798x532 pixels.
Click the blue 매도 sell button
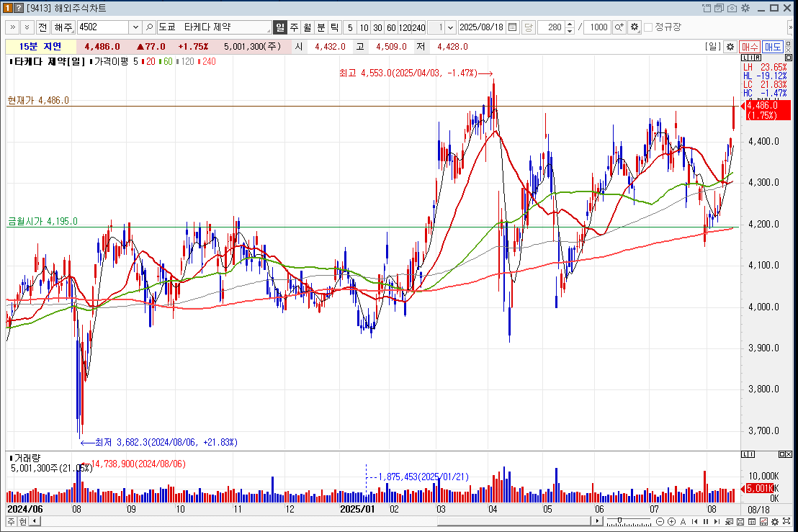pos(773,47)
